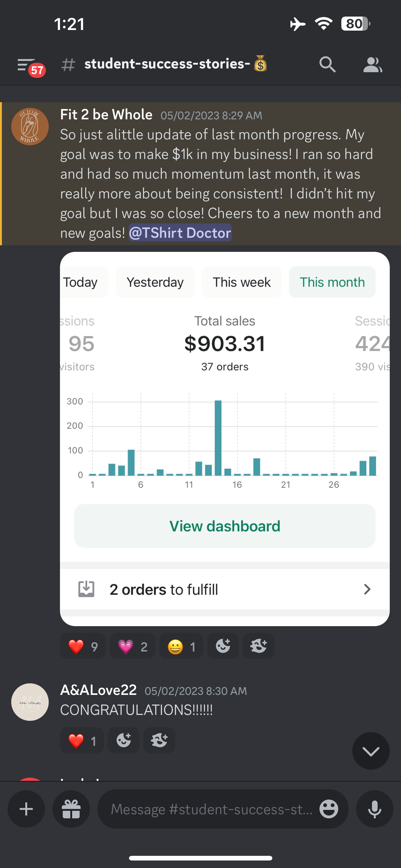Image resolution: width=401 pixels, height=868 pixels.
Task: Add super reaction to CONGRATULATIONS message
Action: pyautogui.click(x=159, y=740)
